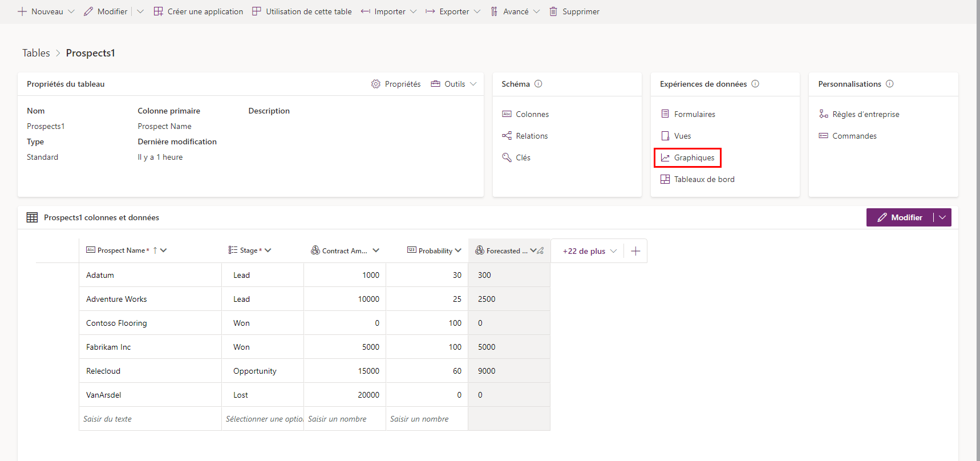Open the Relations link

point(532,136)
